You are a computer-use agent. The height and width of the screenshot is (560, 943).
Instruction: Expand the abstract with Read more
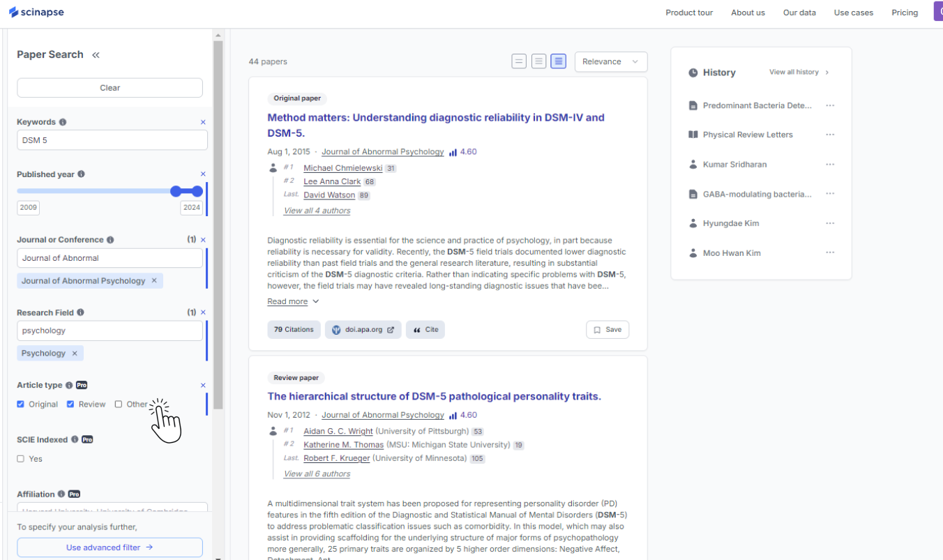293,302
